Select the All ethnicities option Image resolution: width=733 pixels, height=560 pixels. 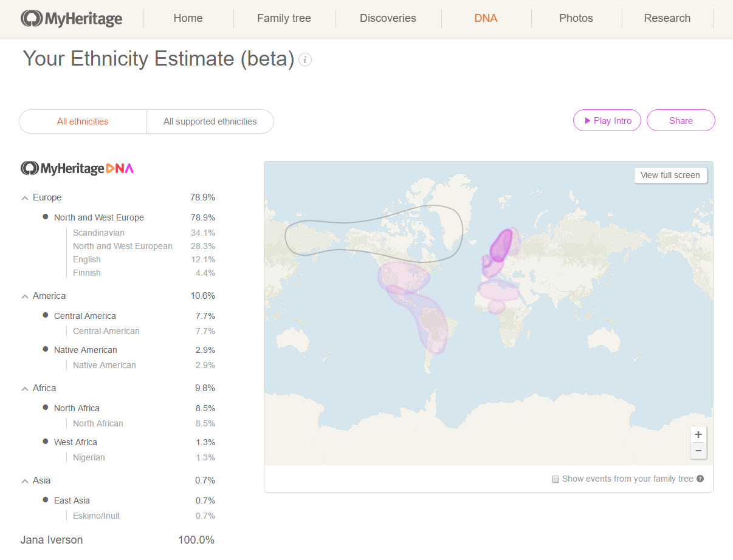[x=82, y=121]
